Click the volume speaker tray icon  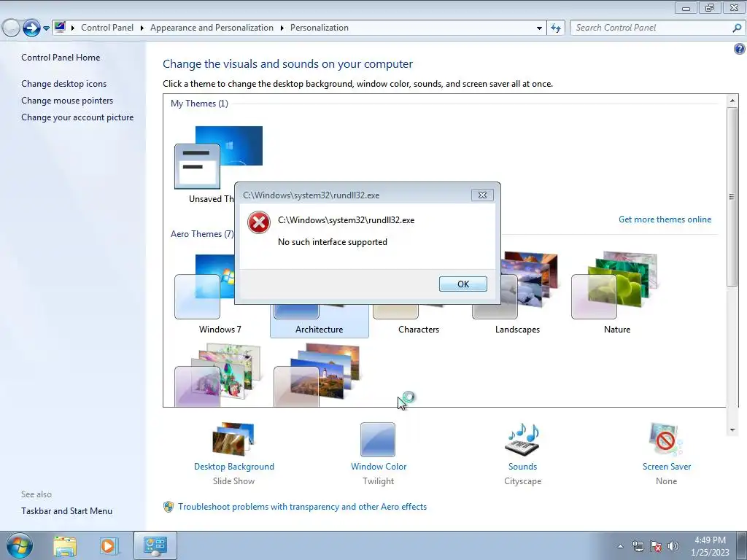673,546
